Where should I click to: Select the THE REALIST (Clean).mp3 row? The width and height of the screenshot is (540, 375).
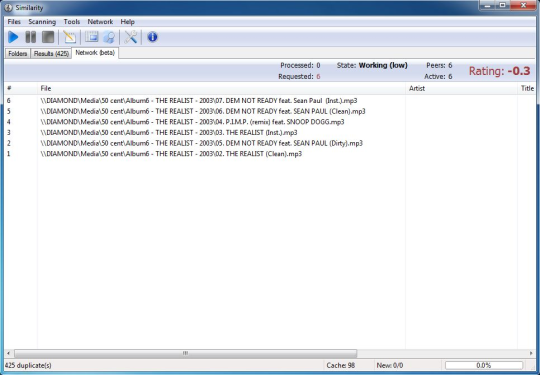click(270, 154)
